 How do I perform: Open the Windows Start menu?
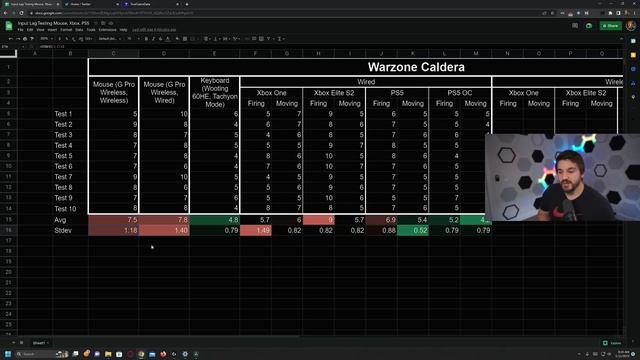point(8,354)
